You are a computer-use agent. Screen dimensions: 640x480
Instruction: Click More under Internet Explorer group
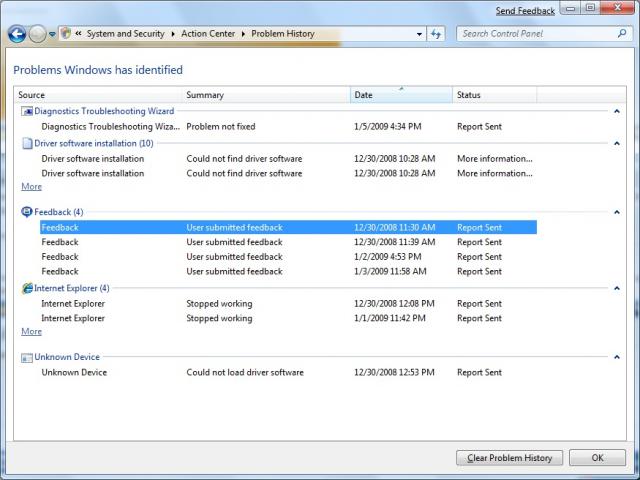pos(31,331)
